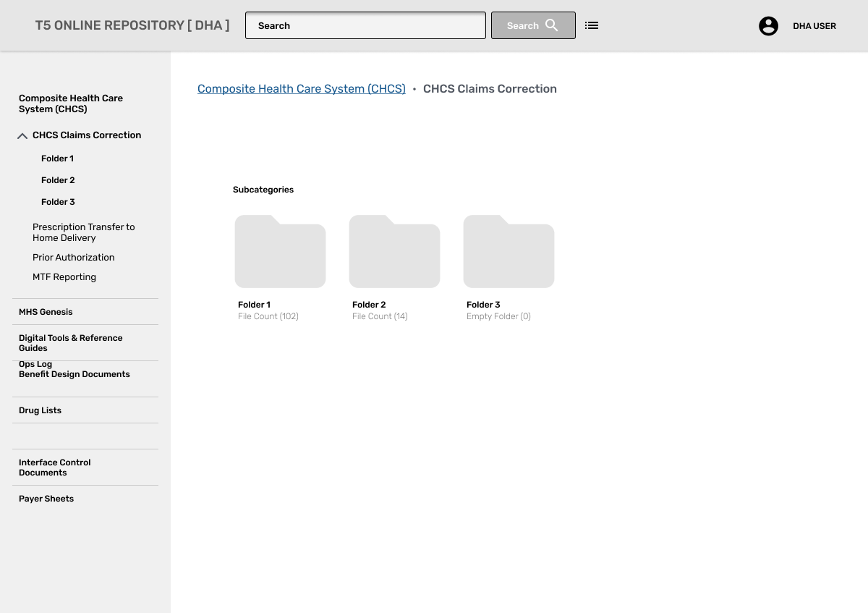This screenshot has width=868, height=613.
Task: Focus the Search input field
Action: tap(365, 25)
